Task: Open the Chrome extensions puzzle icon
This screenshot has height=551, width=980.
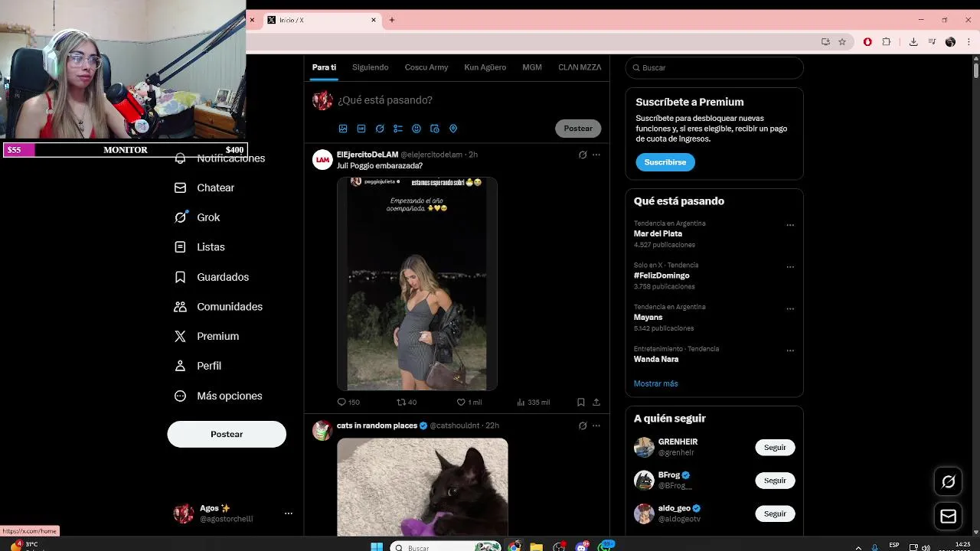Action: (x=887, y=42)
